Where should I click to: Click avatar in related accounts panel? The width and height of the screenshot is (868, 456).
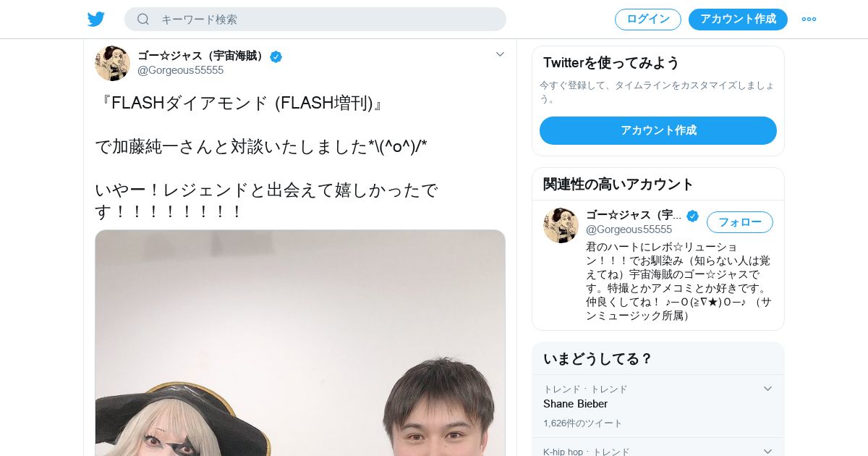(x=561, y=225)
